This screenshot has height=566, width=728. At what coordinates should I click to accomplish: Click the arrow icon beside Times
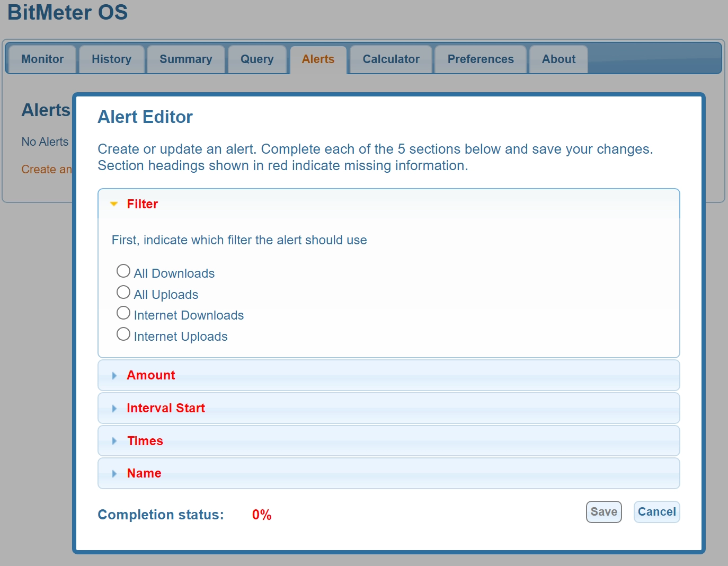(x=114, y=441)
